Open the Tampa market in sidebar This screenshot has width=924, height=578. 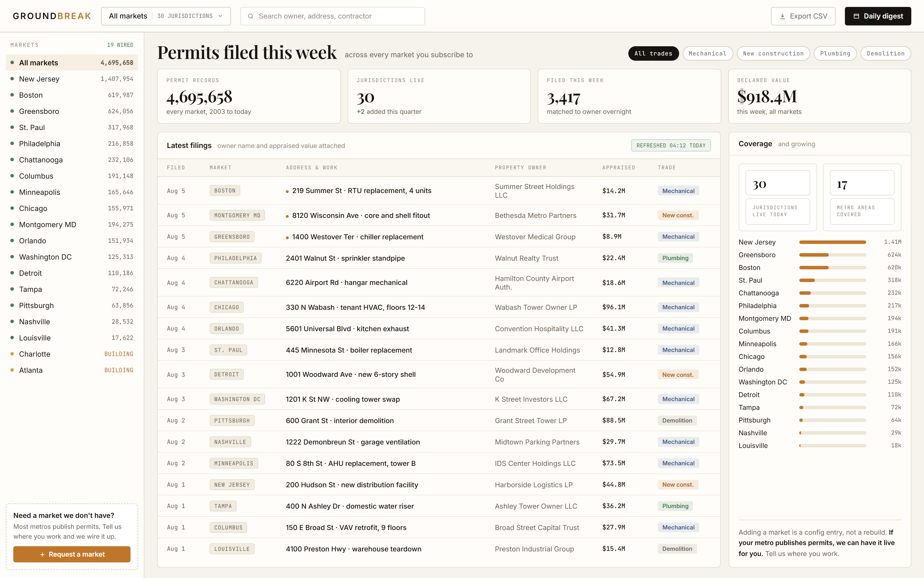[72, 289]
